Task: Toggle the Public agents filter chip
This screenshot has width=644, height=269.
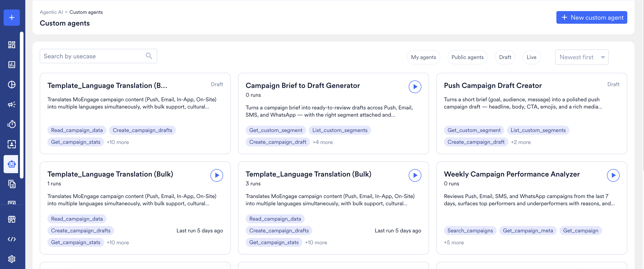Action: (x=467, y=57)
